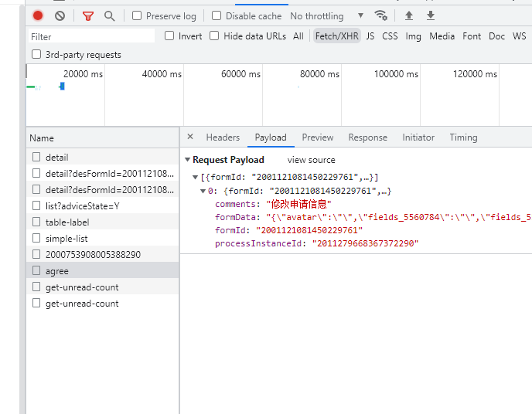This screenshot has height=414, width=532.
Task: Toggle the filter funnel icon
Action: [x=88, y=15]
